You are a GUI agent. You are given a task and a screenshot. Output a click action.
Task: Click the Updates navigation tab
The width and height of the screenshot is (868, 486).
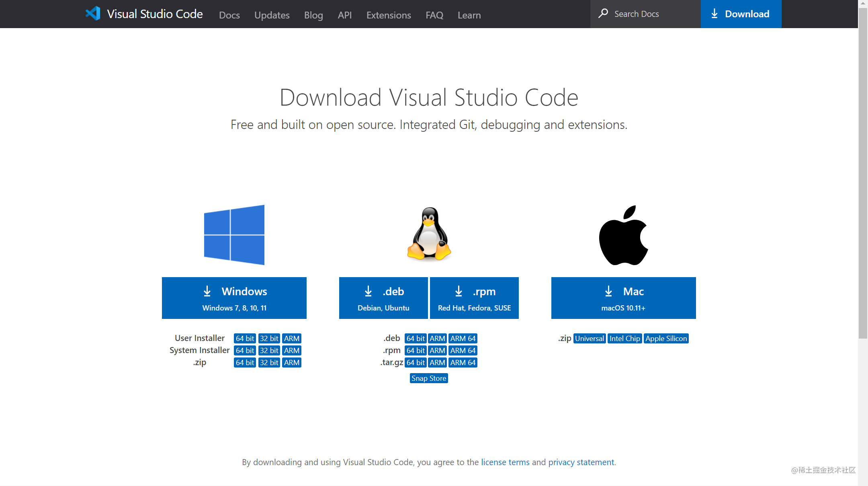[271, 15]
